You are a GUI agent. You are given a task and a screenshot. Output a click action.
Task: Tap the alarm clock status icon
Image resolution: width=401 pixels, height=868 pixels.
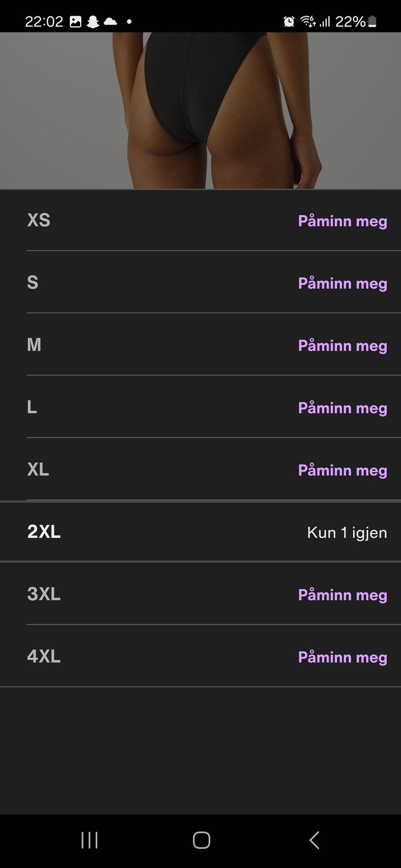click(289, 22)
